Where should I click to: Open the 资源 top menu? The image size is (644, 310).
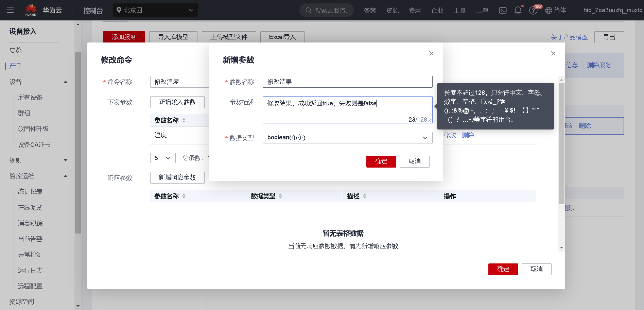393,11
